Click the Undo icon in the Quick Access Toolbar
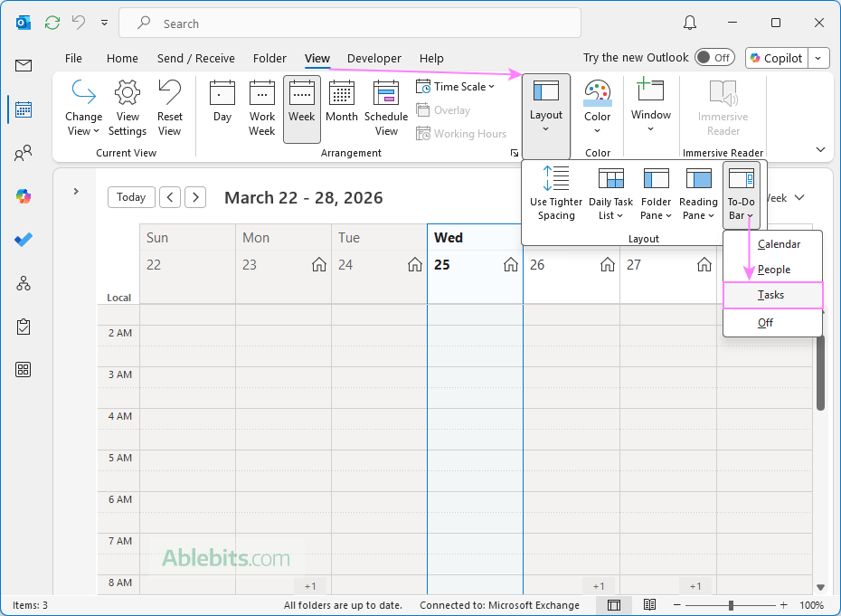This screenshot has height=616, width=841. point(80,23)
